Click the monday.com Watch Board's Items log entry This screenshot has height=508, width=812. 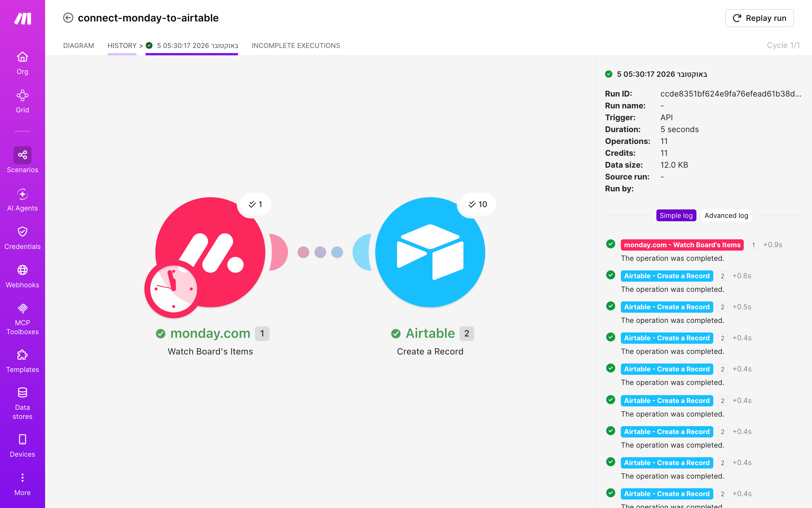(x=682, y=245)
